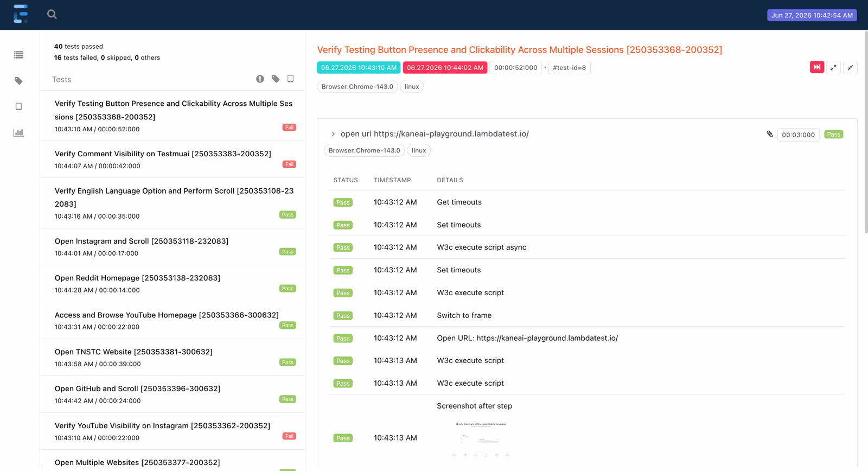Select Verify Testing Button Presence test in list

click(x=173, y=116)
